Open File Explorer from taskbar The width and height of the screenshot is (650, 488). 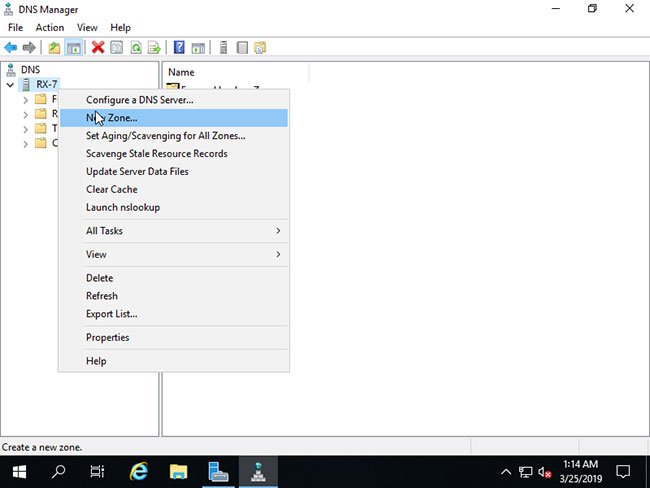tap(178, 472)
